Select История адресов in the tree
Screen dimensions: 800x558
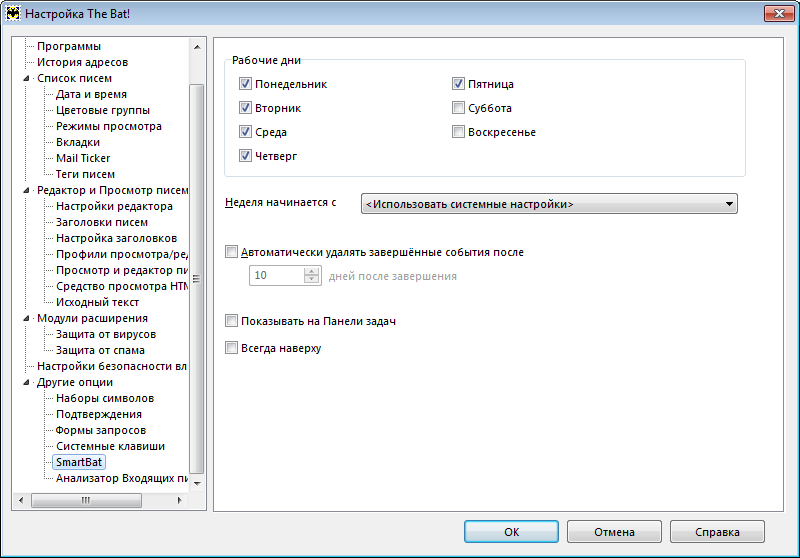pos(83,62)
